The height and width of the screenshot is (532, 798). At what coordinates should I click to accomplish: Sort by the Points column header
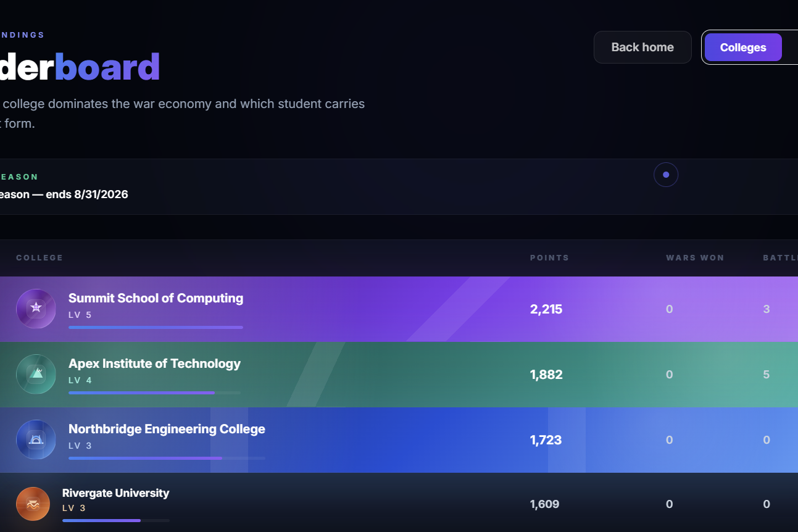[x=549, y=258]
